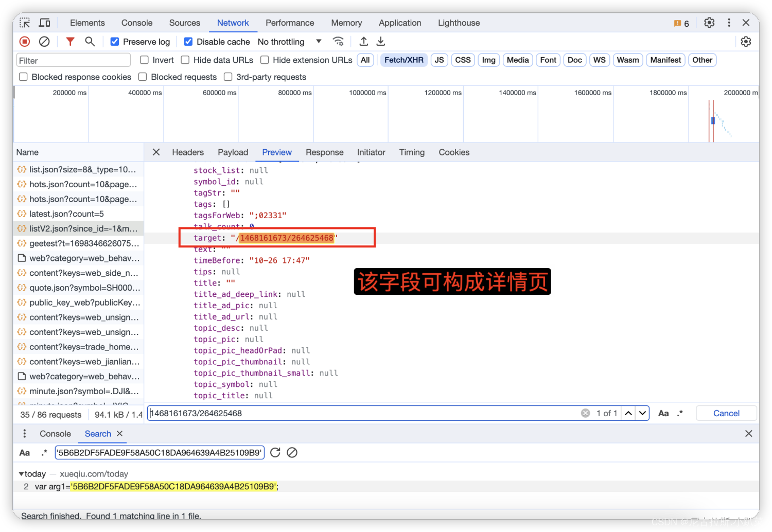The height and width of the screenshot is (532, 772).
Task: Filter requests by JS type
Action: (439, 60)
